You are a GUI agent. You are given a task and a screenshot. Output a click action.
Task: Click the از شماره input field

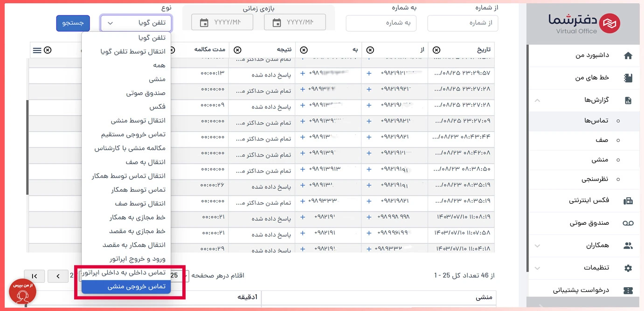(462, 23)
